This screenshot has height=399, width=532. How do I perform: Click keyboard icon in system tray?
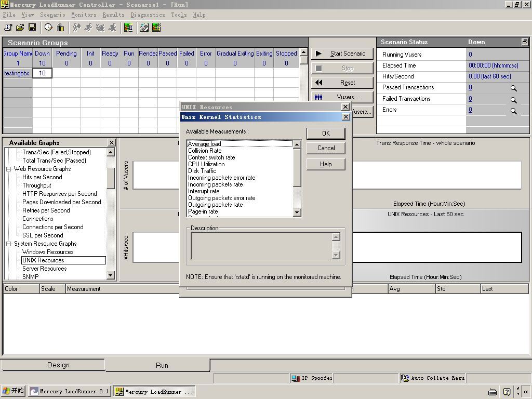click(493, 392)
